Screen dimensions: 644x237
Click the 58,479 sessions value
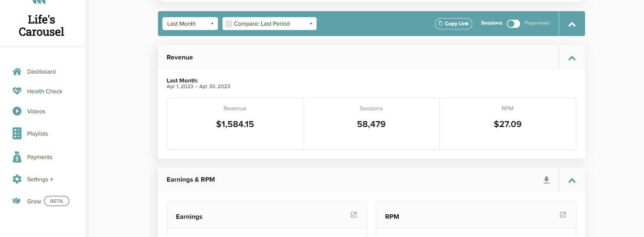point(371,124)
